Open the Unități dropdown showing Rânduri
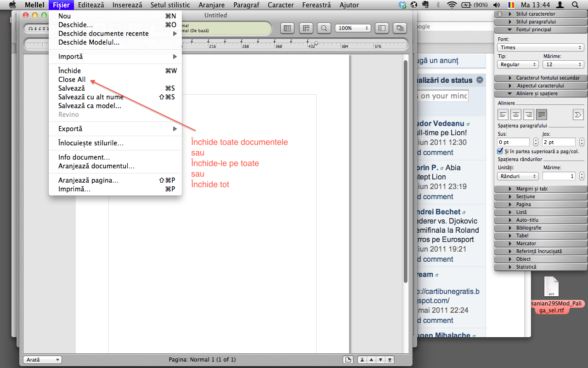The height and width of the screenshot is (368, 588). [518, 176]
